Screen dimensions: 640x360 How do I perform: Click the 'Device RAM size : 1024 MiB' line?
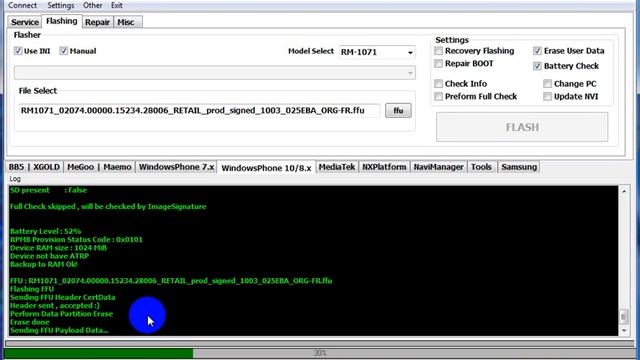click(x=58, y=248)
